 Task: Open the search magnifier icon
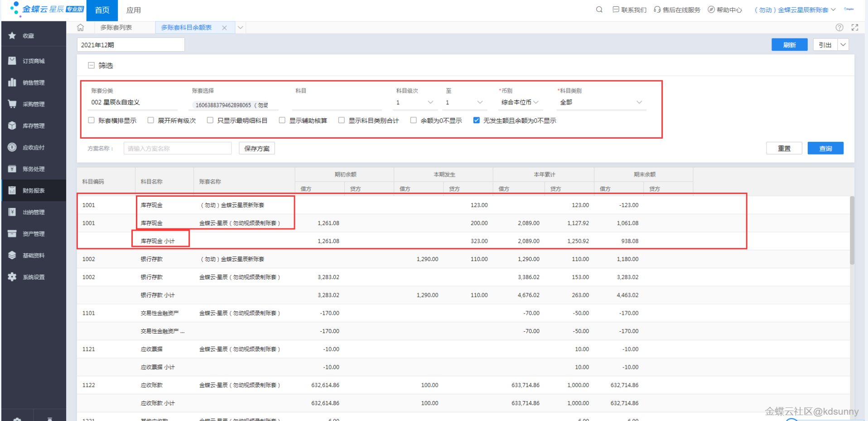(599, 10)
